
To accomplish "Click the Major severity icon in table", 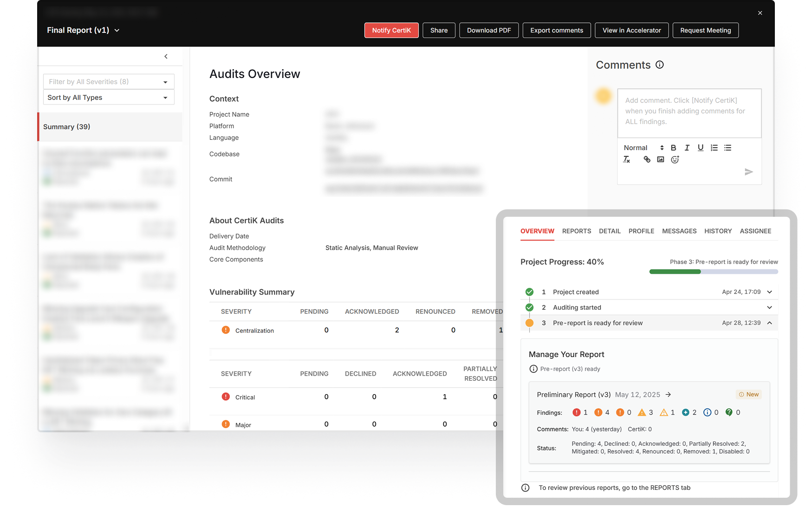I will pyautogui.click(x=226, y=424).
